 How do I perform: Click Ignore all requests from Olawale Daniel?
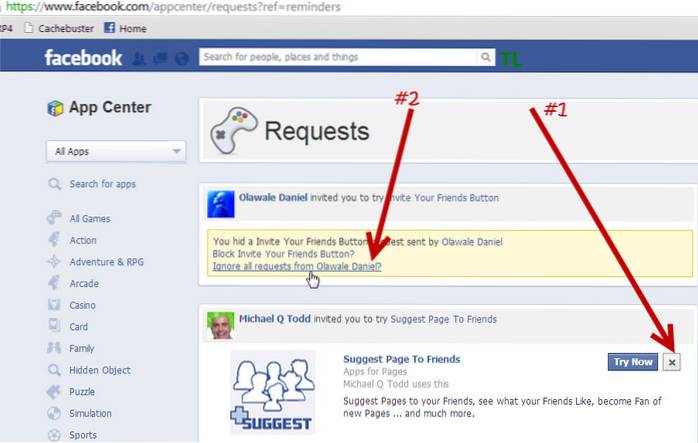pos(297,266)
